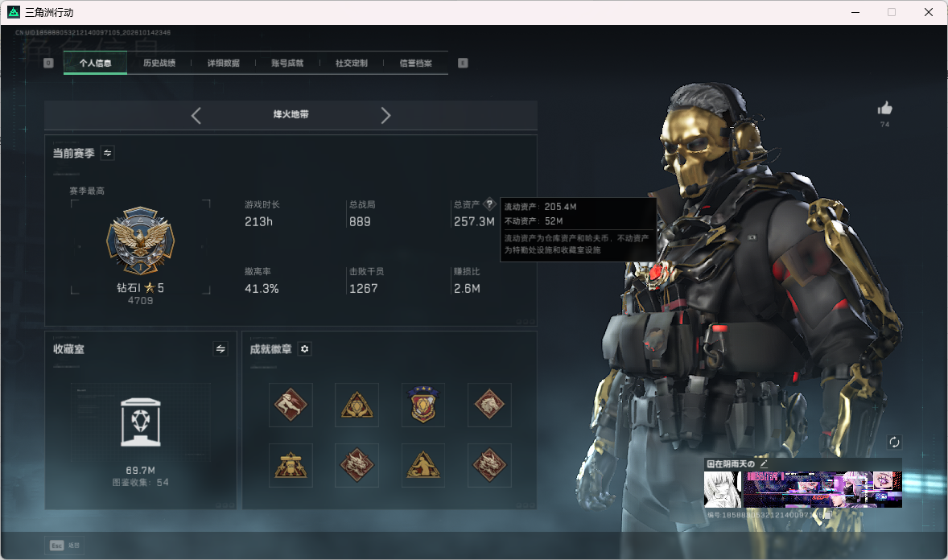Select the first achievement badge
Screen dimensions: 948x560
[x=291, y=405]
